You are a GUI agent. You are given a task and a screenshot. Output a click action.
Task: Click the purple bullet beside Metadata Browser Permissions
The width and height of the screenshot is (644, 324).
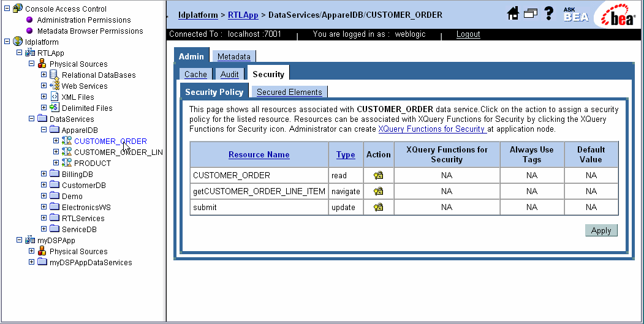click(x=29, y=31)
